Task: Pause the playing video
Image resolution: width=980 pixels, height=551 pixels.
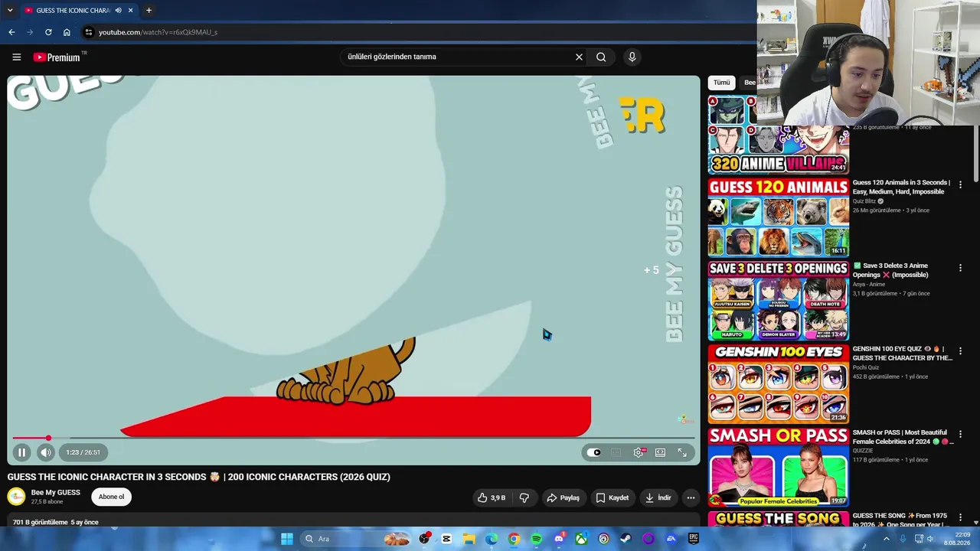Action: point(21,452)
